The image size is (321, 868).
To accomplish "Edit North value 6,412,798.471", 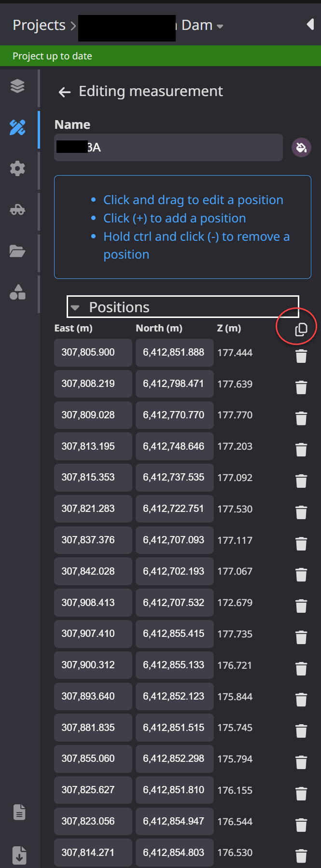I will [174, 384].
